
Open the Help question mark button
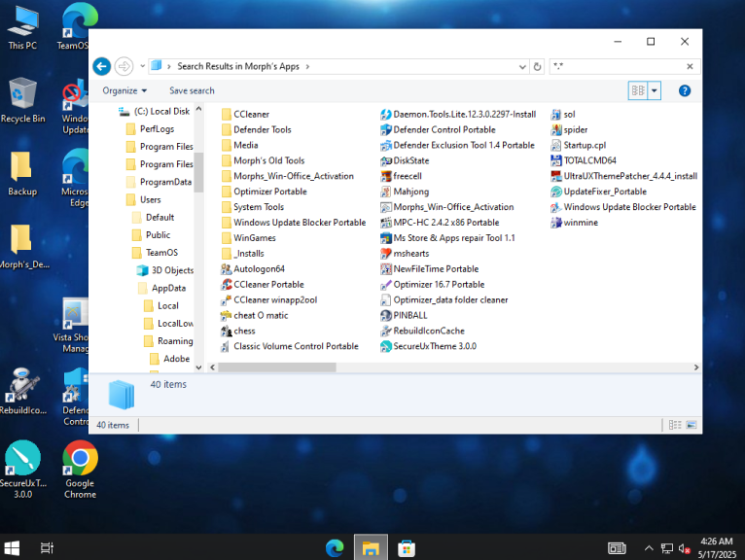684,90
